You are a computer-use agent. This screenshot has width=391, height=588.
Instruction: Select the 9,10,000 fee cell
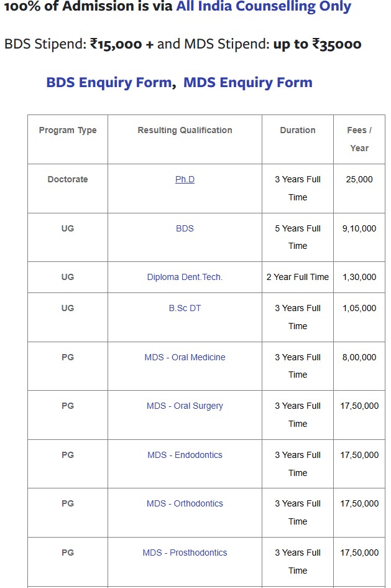point(359,228)
